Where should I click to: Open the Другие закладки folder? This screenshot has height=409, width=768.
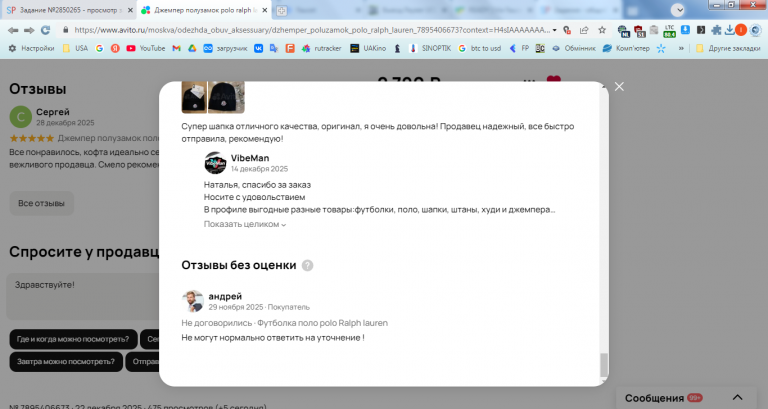728,48
